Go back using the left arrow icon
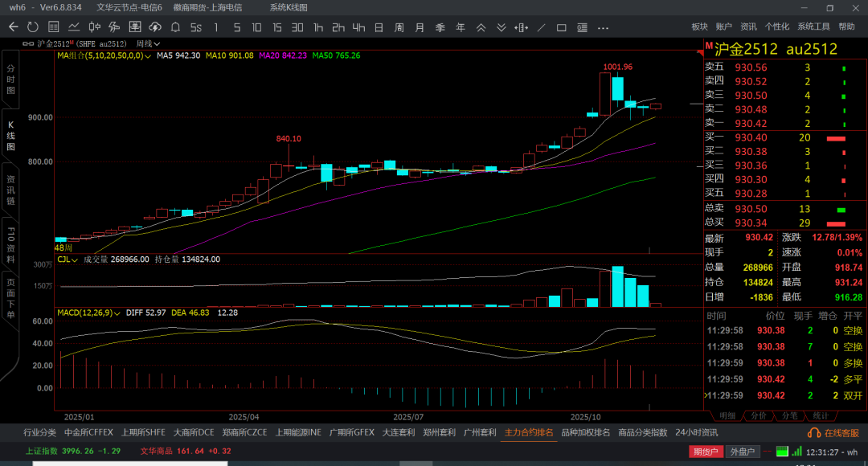The height and width of the screenshot is (466, 868). pyautogui.click(x=14, y=27)
